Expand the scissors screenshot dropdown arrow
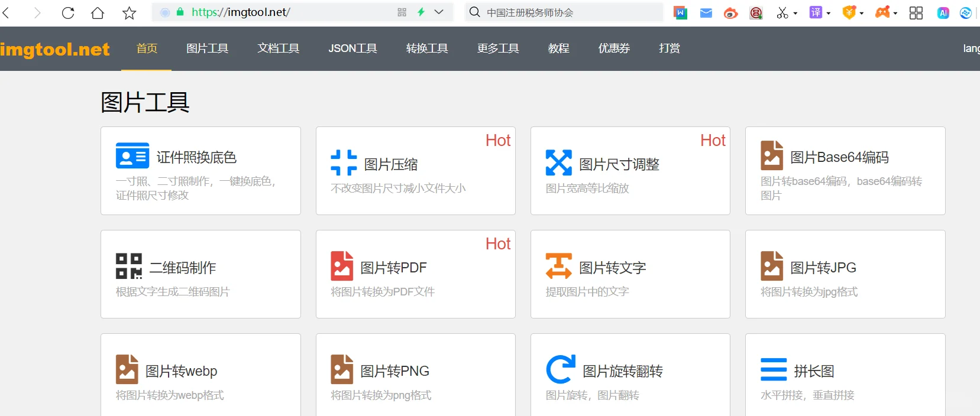Screen dimensions: 980x416 click(x=795, y=13)
